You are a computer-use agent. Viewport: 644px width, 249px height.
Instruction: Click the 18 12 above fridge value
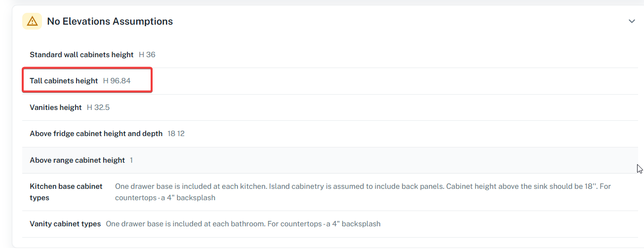pos(176,134)
